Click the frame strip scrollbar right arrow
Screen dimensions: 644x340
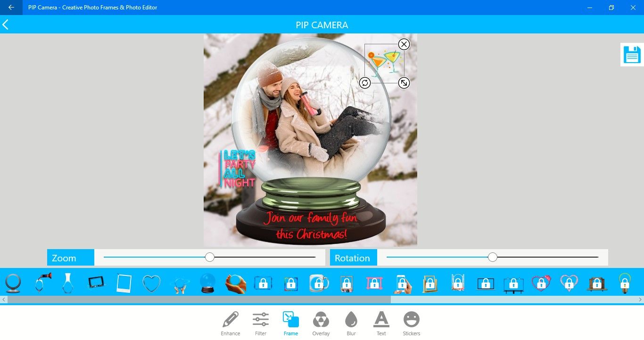coord(640,300)
